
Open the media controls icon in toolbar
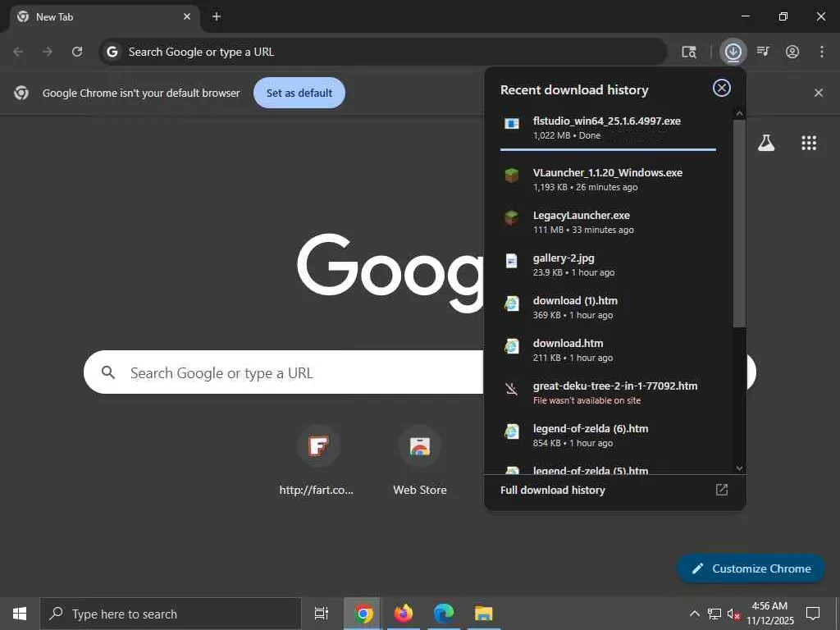[763, 52]
